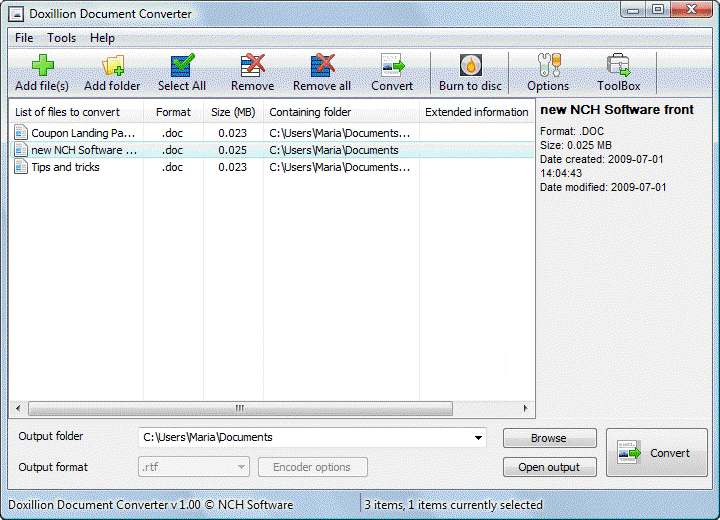Open the File menu
Image resolution: width=720 pixels, height=520 pixels.
click(24, 38)
